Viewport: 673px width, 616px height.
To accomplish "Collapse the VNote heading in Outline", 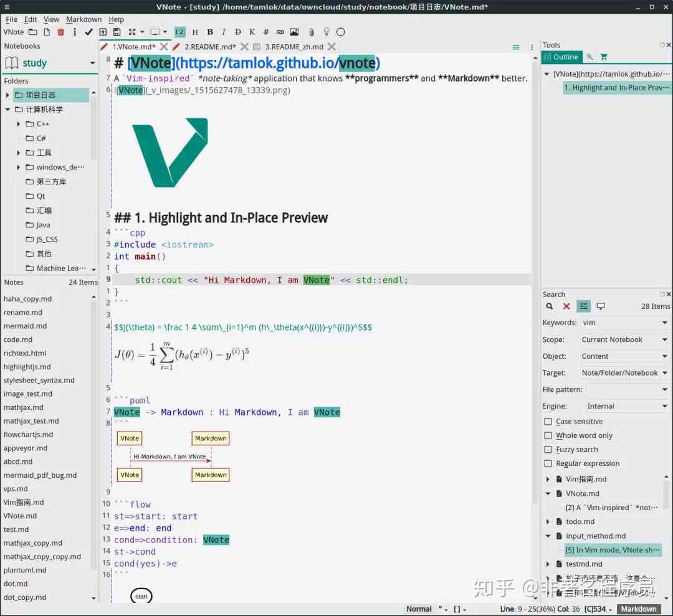I will (x=547, y=73).
